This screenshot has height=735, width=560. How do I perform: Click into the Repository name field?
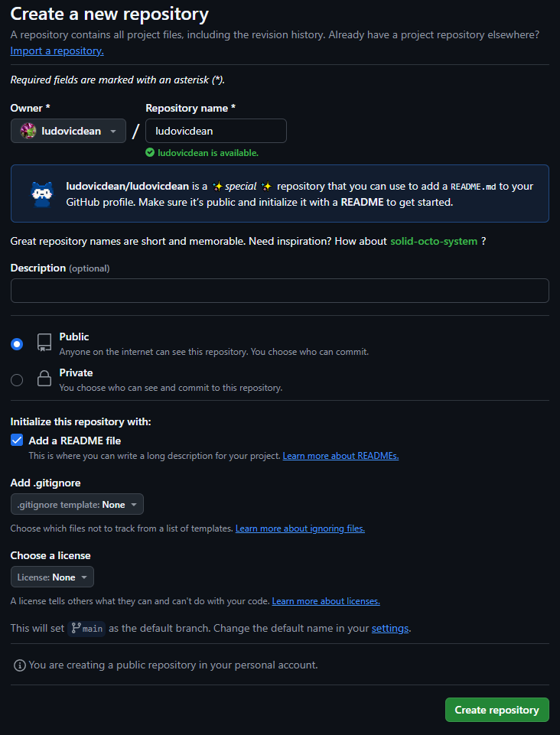click(216, 131)
